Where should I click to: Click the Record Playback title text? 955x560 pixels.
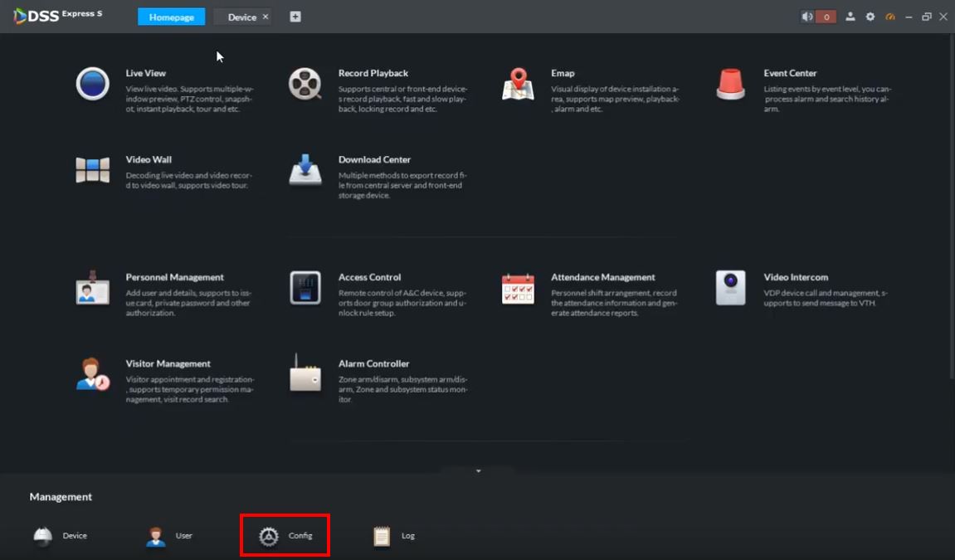click(x=373, y=73)
